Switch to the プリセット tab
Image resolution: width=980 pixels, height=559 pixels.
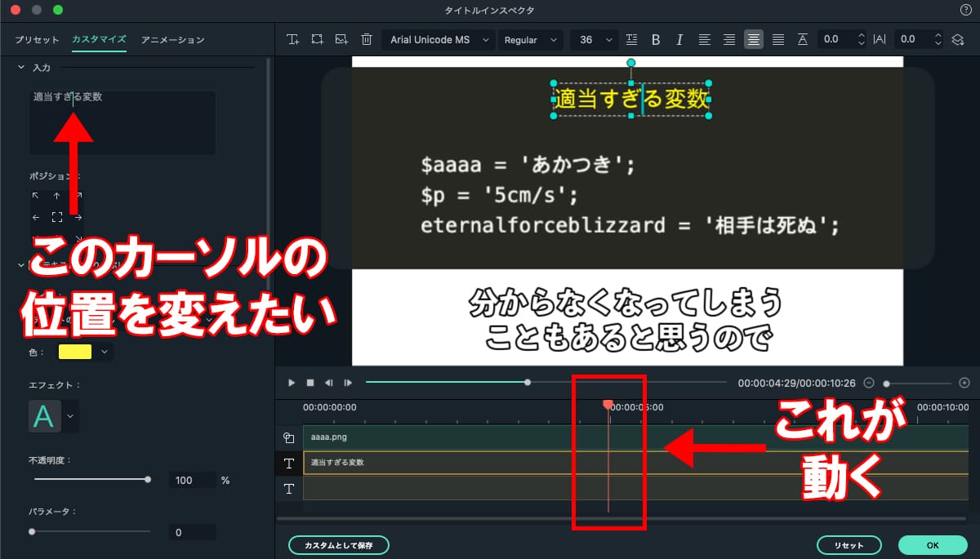[x=38, y=39]
